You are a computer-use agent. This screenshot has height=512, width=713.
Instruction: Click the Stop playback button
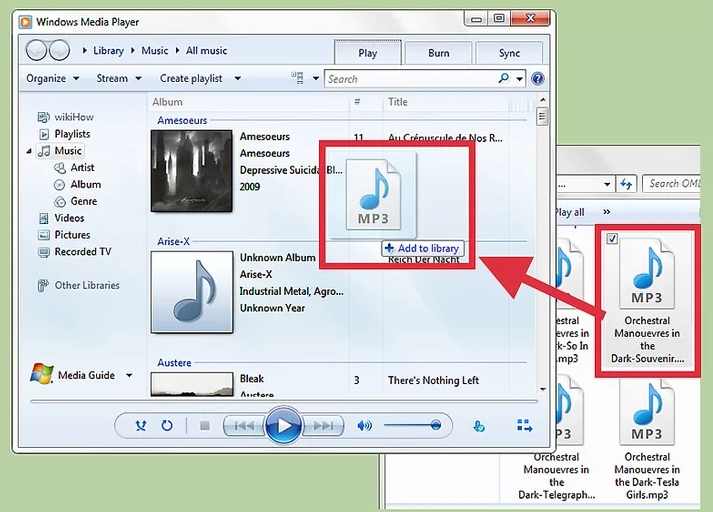coord(205,426)
